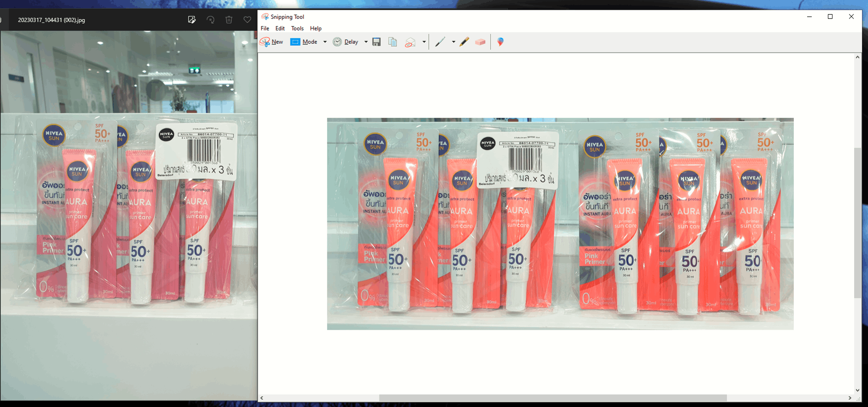Open snip in Paint 3D
Image resolution: width=868 pixels, height=407 pixels.
(x=500, y=42)
